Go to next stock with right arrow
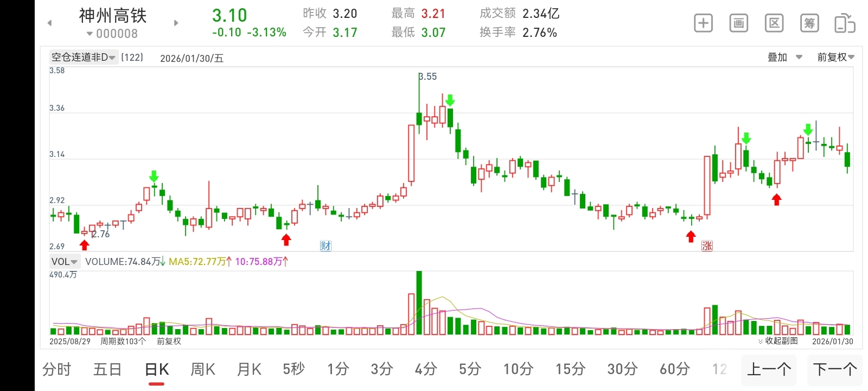 coord(176,23)
